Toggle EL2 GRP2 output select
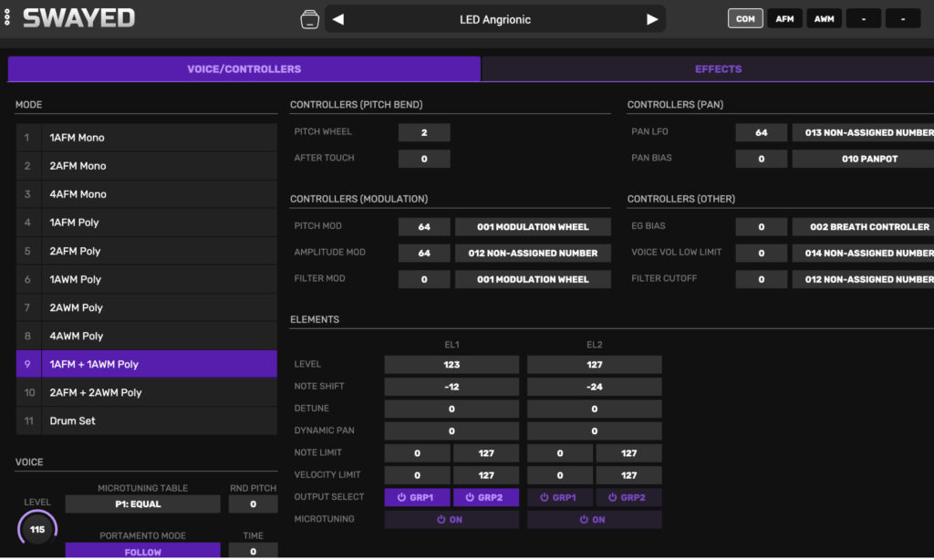 628,497
